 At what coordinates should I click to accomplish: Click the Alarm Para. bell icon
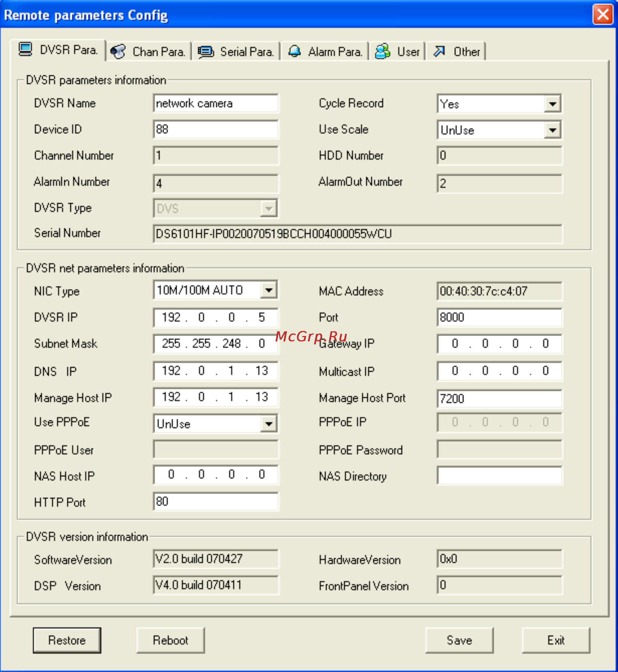coord(294,52)
